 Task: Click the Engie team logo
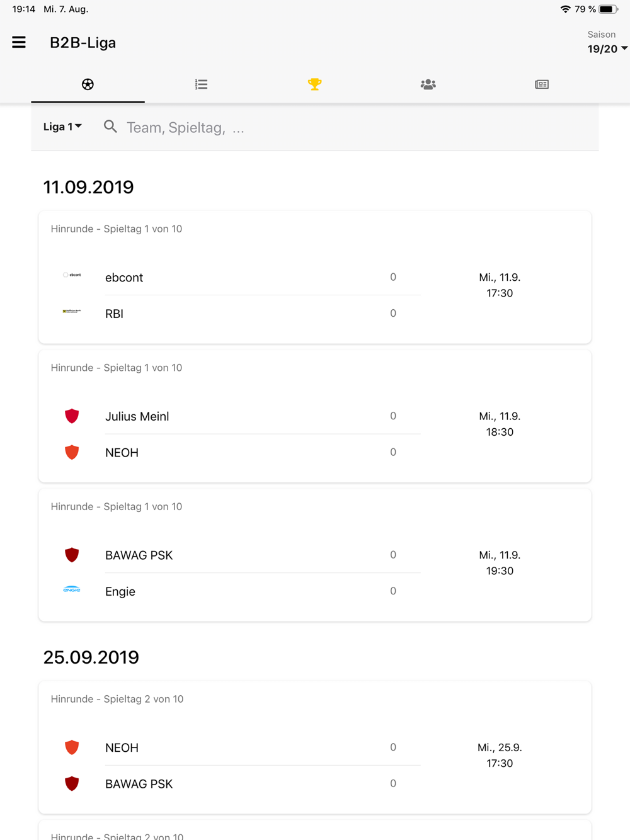[x=72, y=590]
